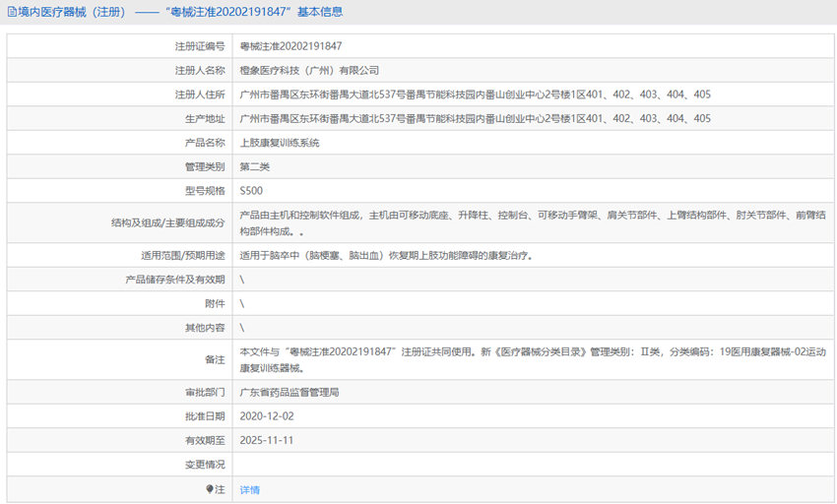Select approving department 广东省药品监督管理局

[x=289, y=393]
